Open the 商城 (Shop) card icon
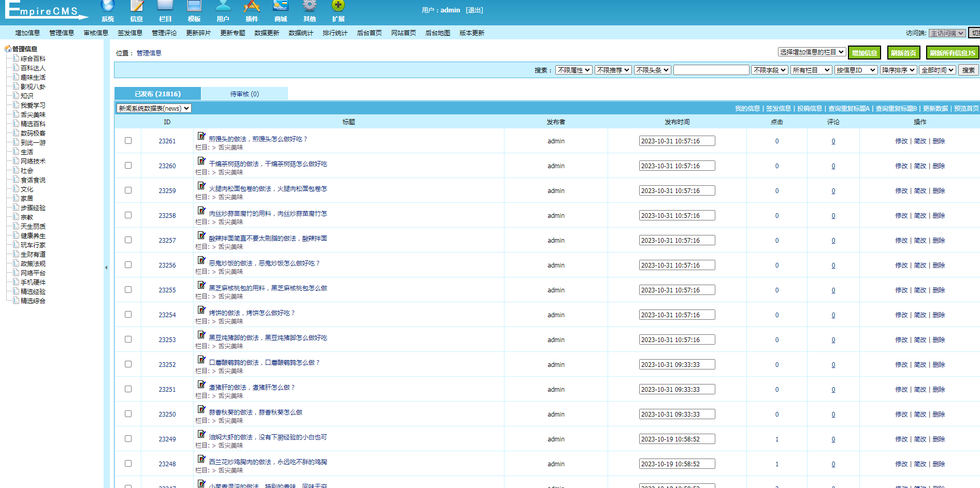 point(281,6)
